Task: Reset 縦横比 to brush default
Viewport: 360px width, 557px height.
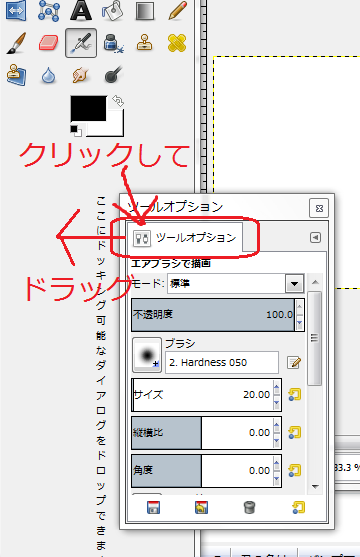Action: (x=295, y=432)
